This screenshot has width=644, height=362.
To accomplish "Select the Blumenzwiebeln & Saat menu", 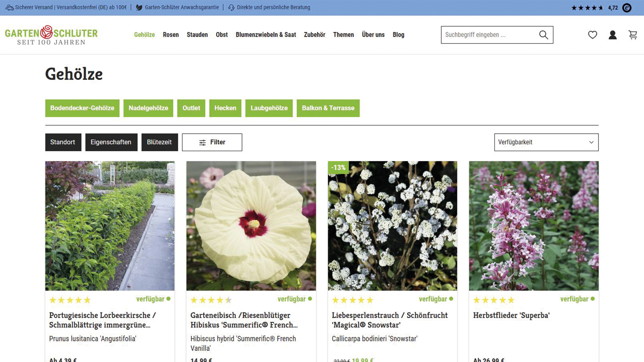I will coord(266,35).
